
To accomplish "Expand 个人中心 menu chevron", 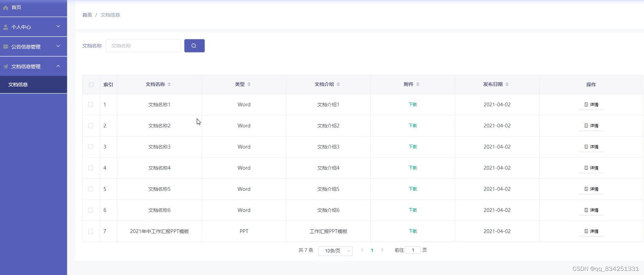I will pos(58,27).
